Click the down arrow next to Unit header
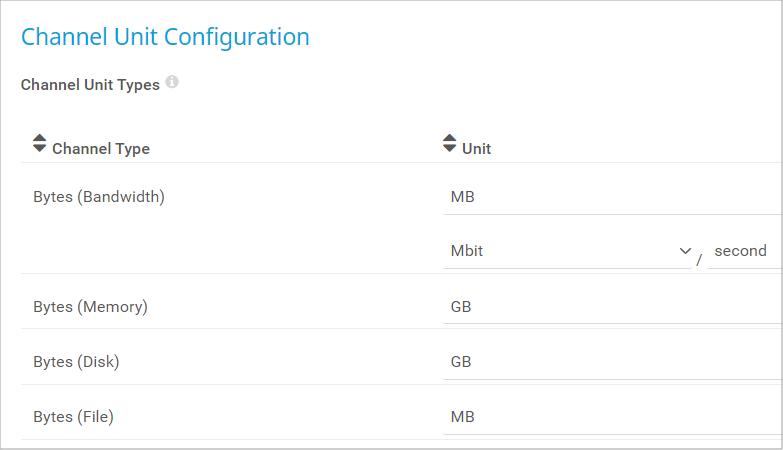The height and width of the screenshot is (450, 783). [x=449, y=149]
